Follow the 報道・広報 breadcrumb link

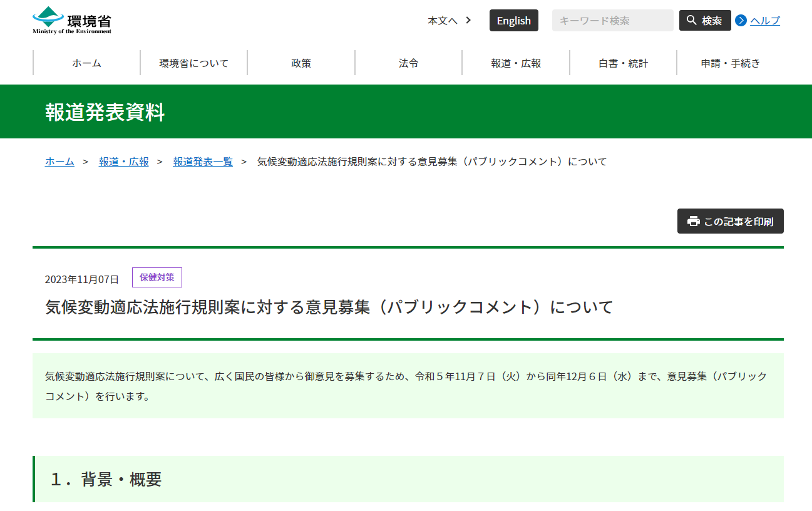(x=123, y=161)
